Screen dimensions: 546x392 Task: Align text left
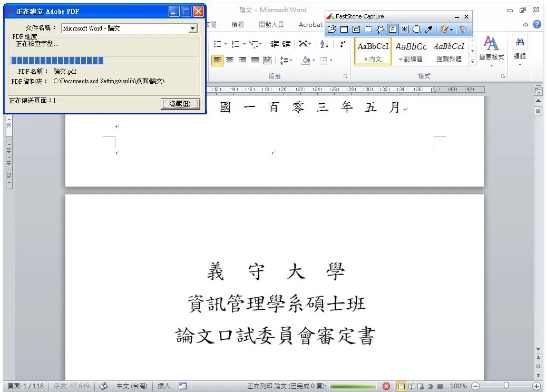point(217,61)
